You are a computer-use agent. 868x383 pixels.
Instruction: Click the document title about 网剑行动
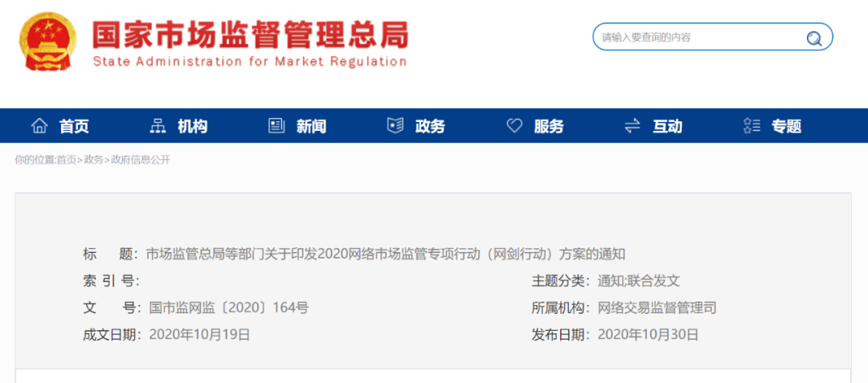(x=385, y=255)
